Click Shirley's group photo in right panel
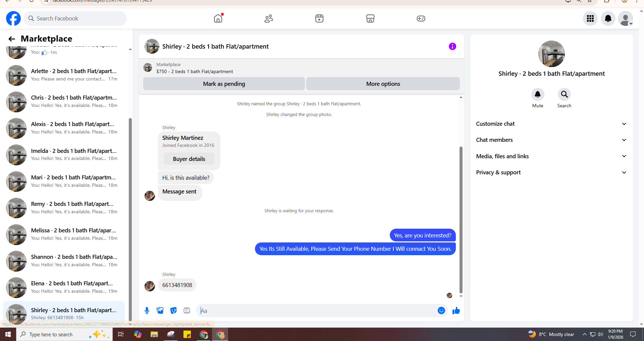 click(551, 54)
